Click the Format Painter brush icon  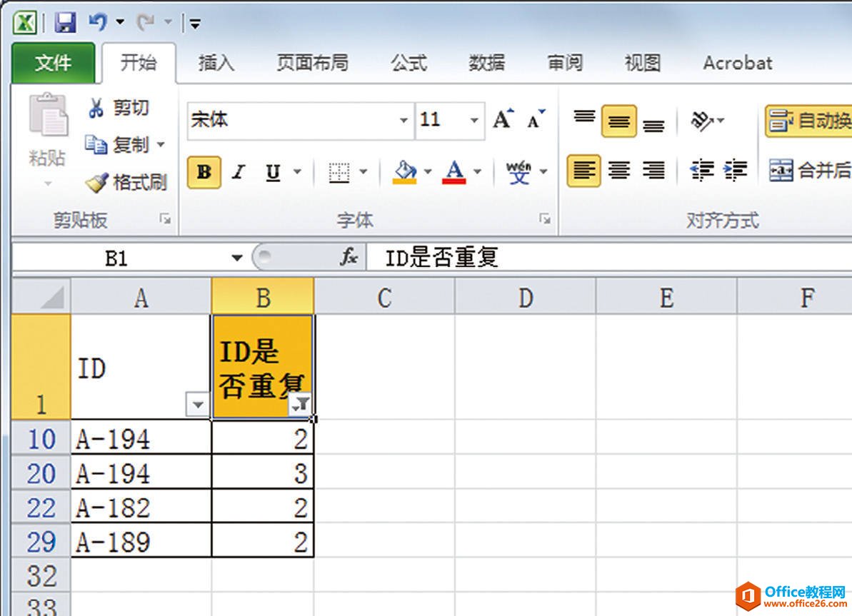point(96,183)
